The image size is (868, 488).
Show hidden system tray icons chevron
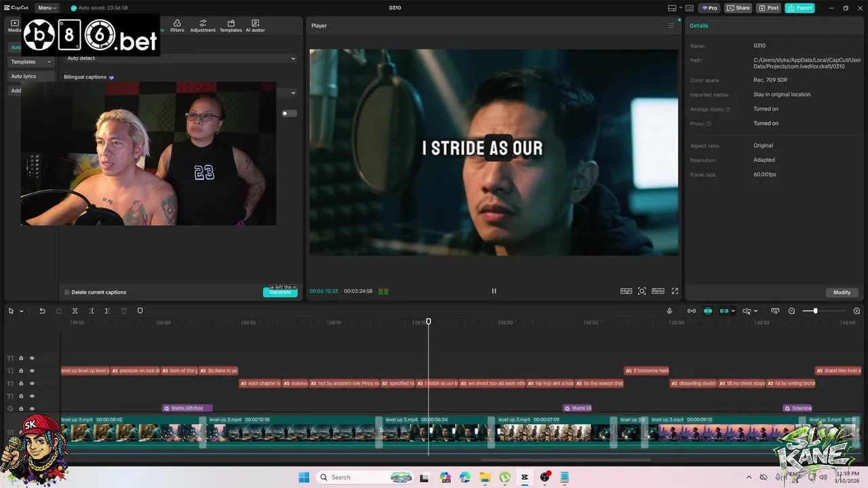click(749, 477)
